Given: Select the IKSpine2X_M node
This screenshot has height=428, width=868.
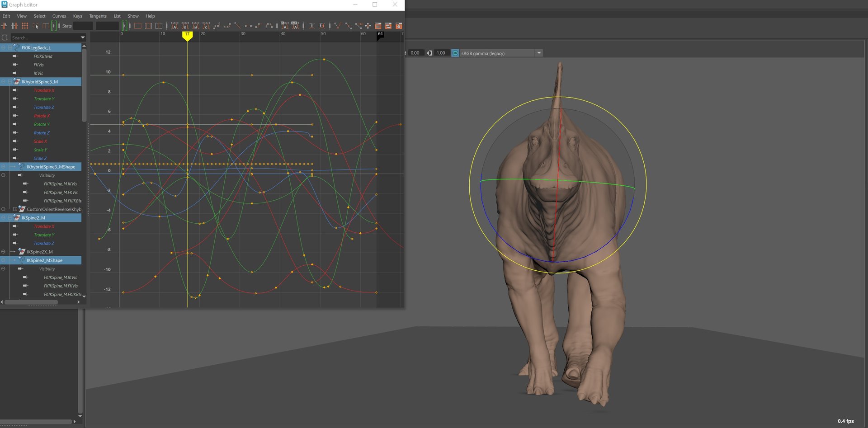Looking at the screenshot, I should 39,252.
